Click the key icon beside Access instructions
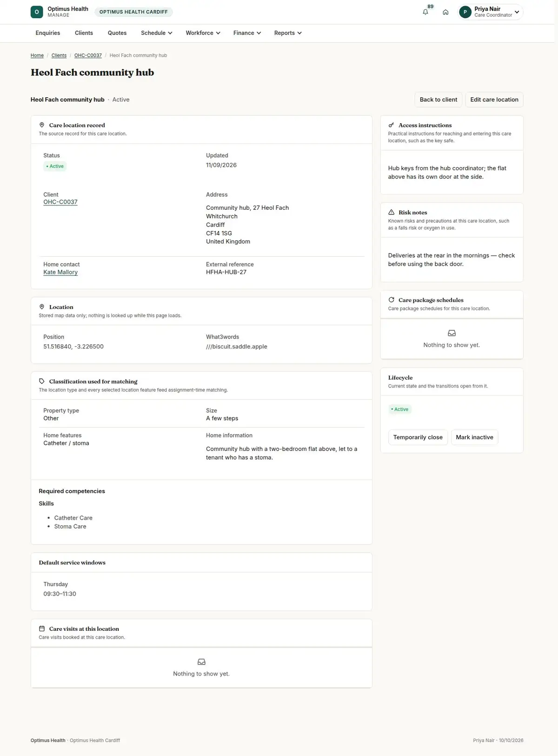The image size is (558, 756). point(391,125)
